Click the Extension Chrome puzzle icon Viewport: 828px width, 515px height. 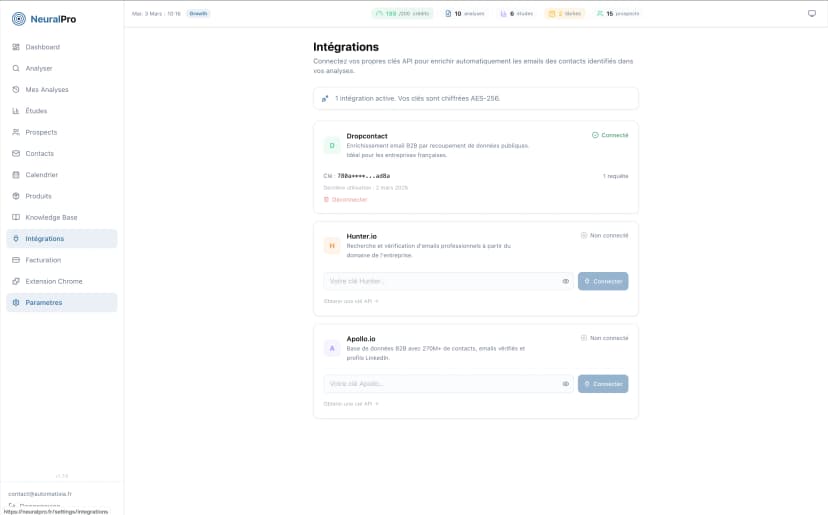click(16, 281)
